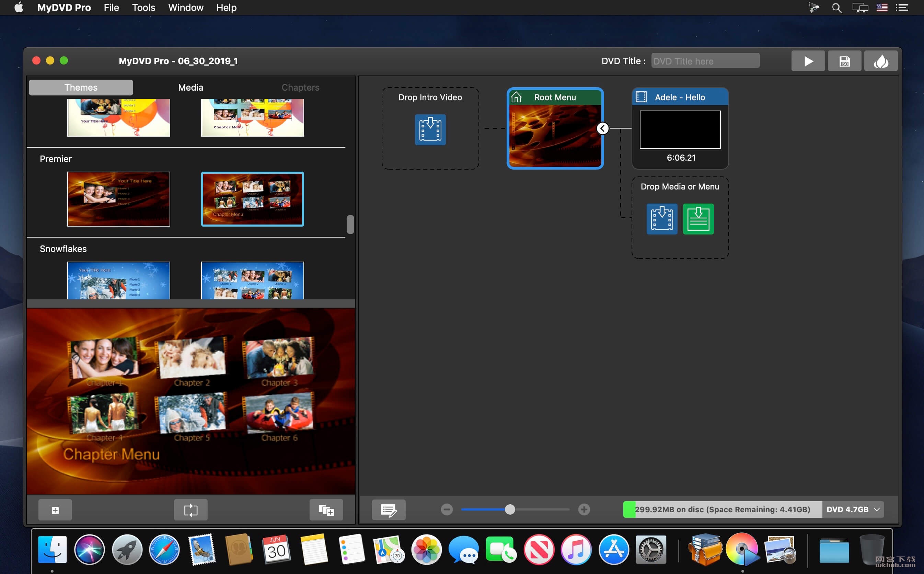Click the Adele - Hello black video thumbnail
This screenshot has width=924, height=574.
680,130
